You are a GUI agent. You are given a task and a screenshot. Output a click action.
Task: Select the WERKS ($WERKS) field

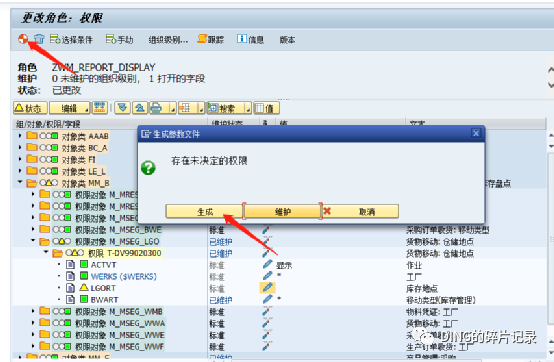pos(124,276)
